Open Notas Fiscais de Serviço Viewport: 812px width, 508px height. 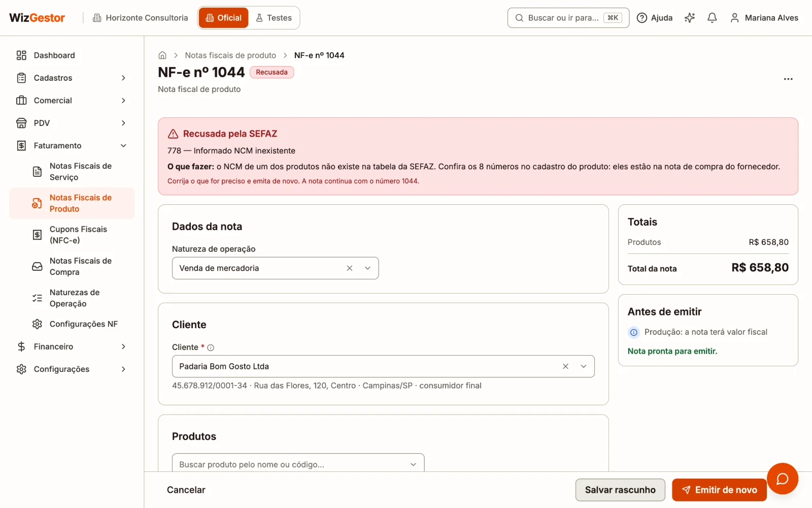coord(72,172)
